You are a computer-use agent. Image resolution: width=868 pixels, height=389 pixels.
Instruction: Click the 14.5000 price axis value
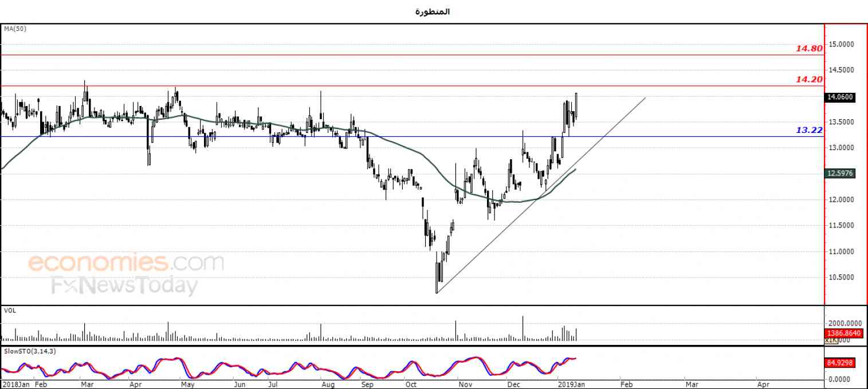842,70
